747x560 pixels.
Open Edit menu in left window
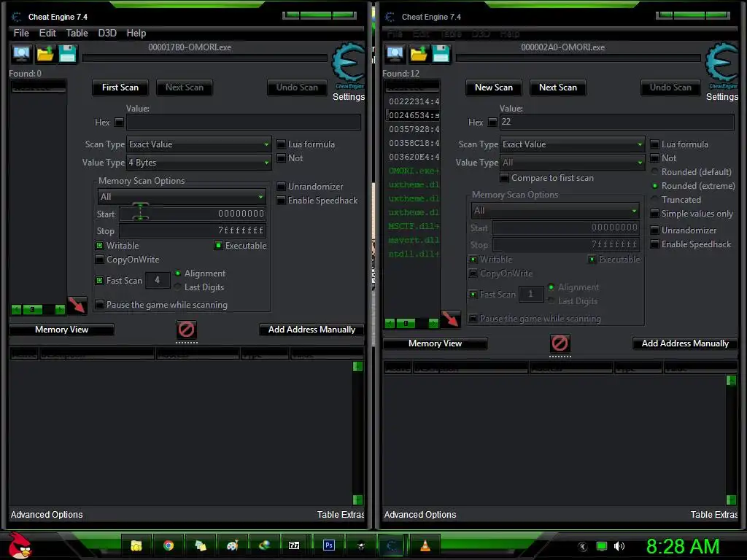[x=47, y=33]
